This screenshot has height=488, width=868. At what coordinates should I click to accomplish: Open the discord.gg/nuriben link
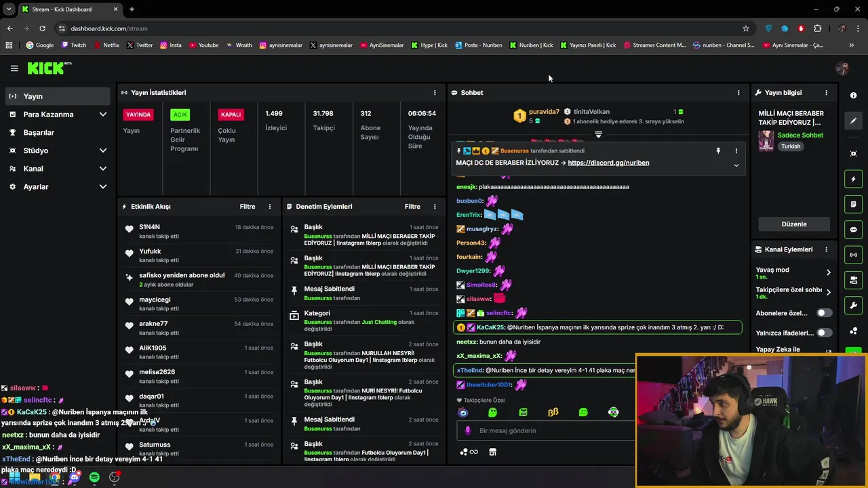point(608,163)
